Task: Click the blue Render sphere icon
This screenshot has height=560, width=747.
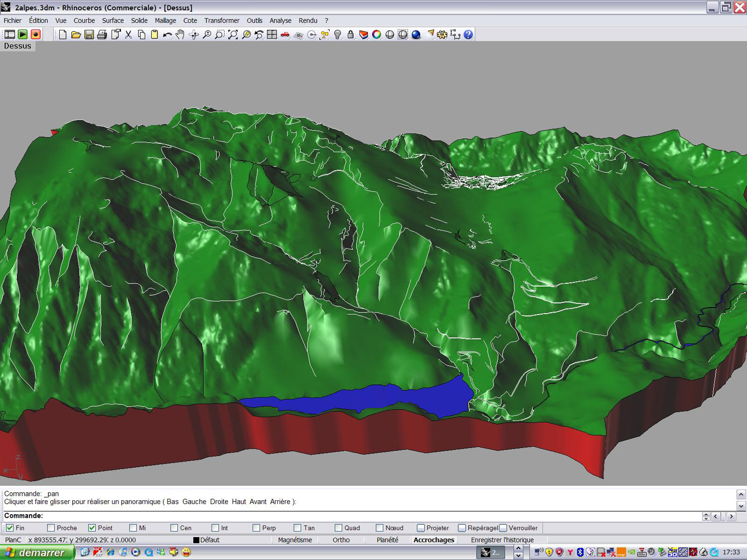Action: 416,34
